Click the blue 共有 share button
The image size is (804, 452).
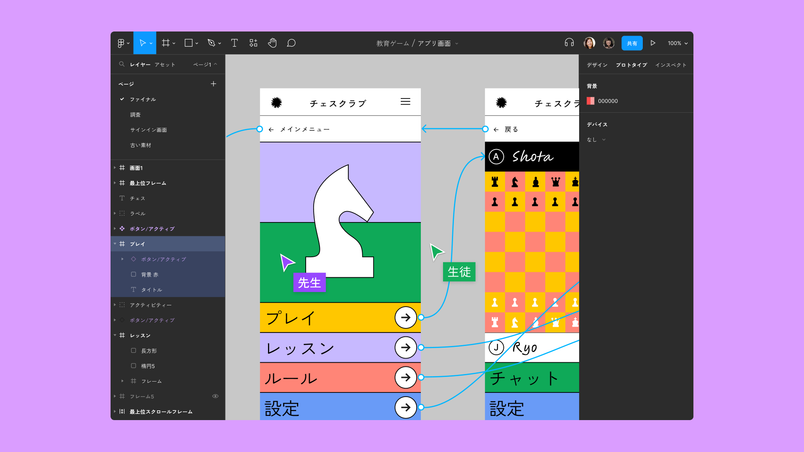pos(632,43)
